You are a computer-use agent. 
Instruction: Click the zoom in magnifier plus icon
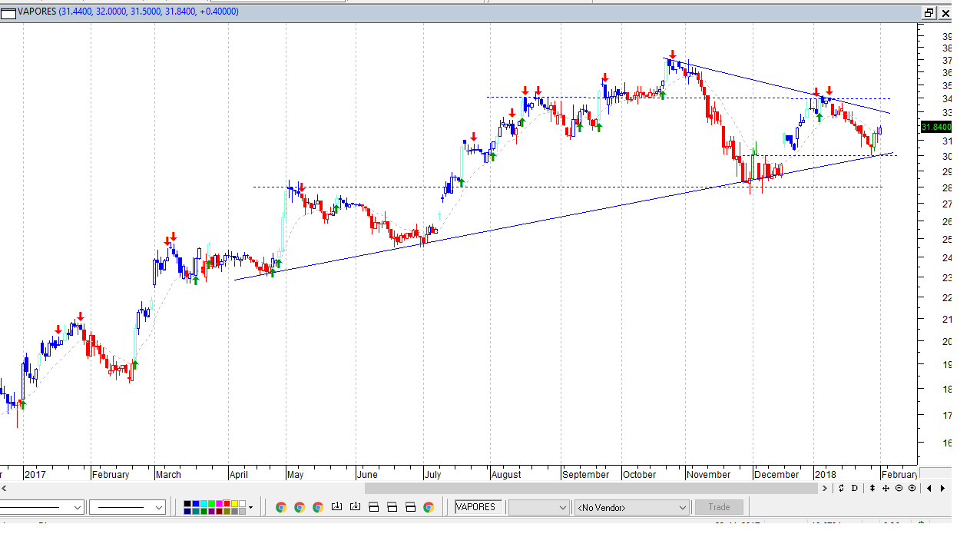click(912, 489)
